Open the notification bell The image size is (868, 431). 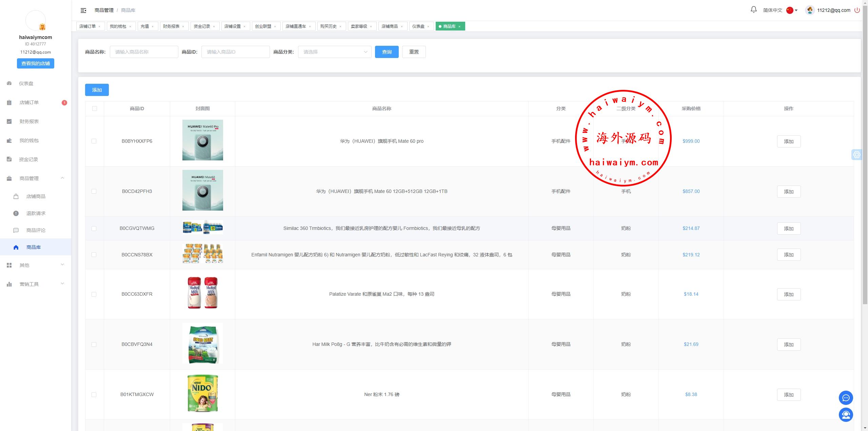753,10
